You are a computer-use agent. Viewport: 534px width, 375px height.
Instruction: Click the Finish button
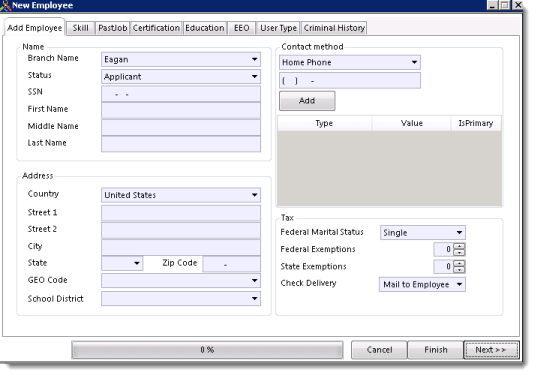tap(436, 350)
